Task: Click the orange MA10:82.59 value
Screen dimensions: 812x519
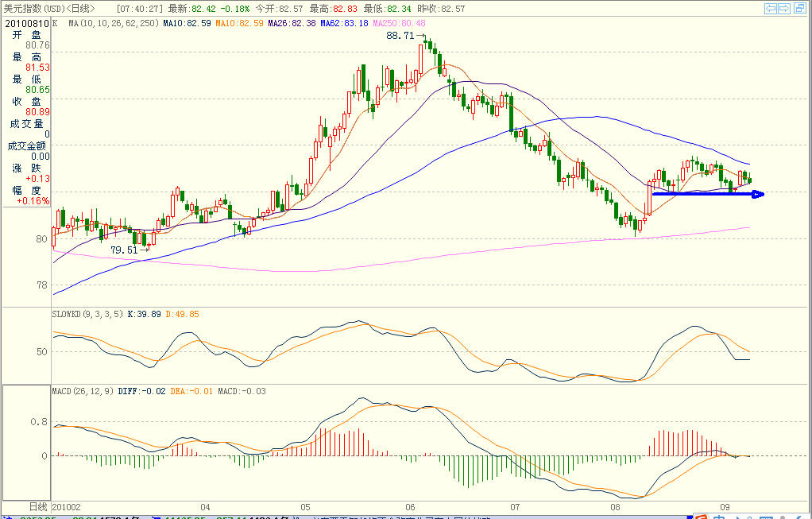Action: pos(239,23)
